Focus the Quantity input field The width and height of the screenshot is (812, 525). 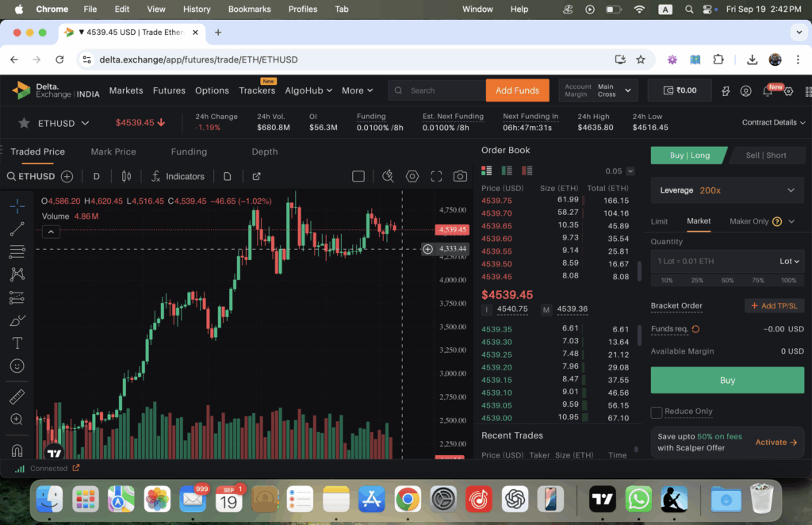[714, 262]
